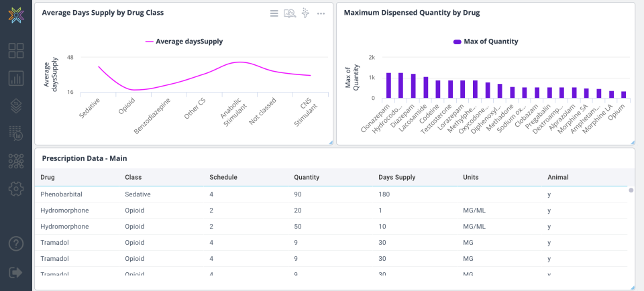Open the bar chart reports sidebar icon

tap(16, 78)
